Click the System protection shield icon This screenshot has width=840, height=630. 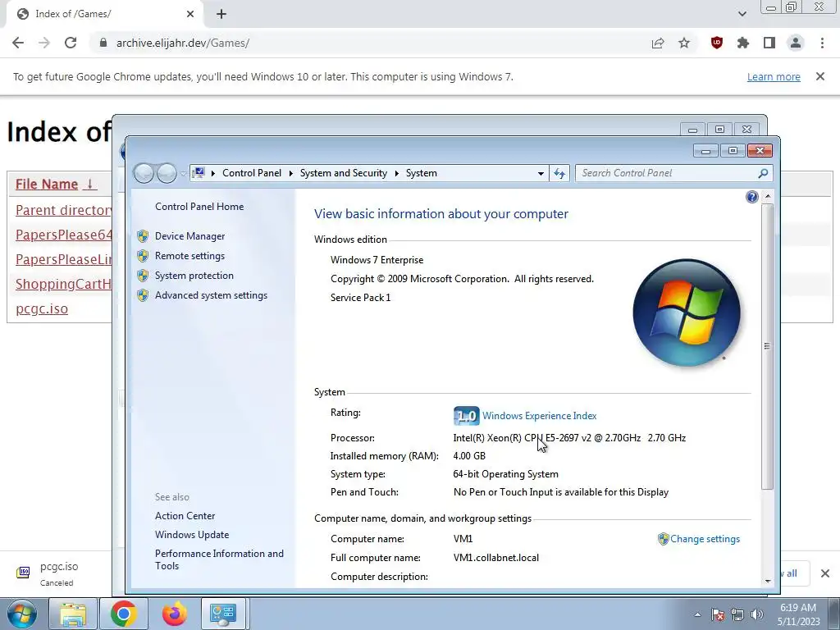pos(143,276)
